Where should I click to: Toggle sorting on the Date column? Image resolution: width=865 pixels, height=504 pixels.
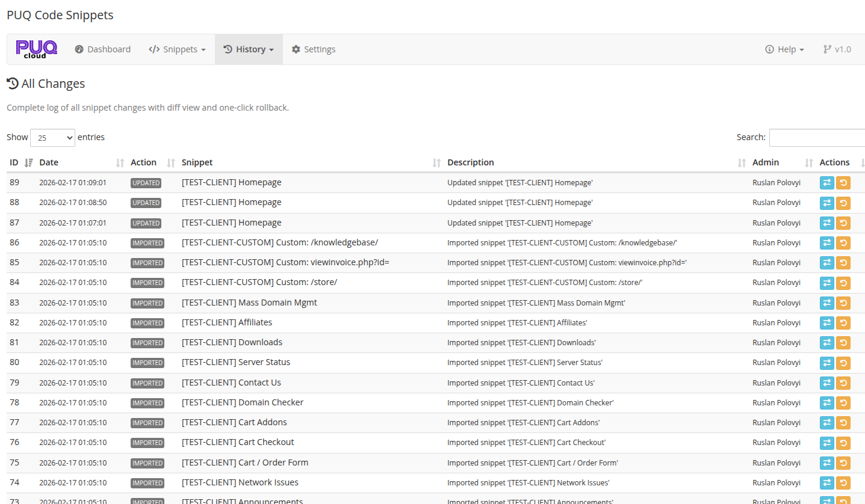click(48, 162)
